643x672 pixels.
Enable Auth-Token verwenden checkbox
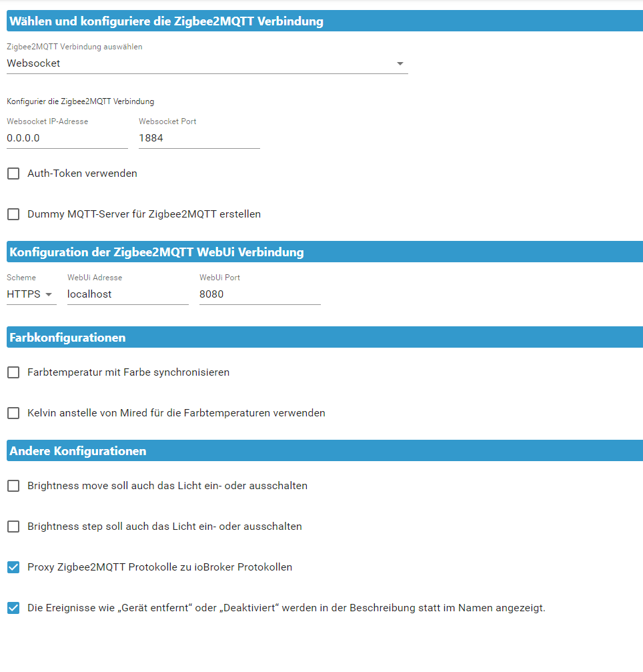click(13, 174)
